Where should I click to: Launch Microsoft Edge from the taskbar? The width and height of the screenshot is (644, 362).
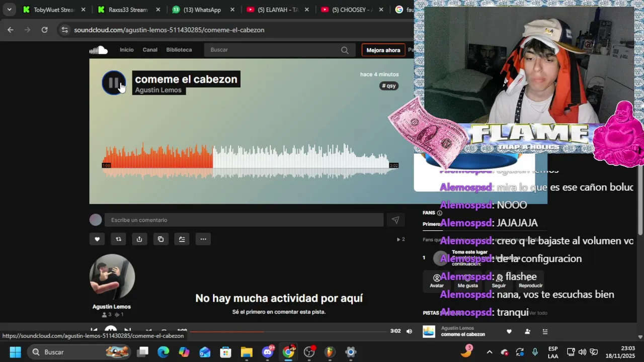point(164,352)
